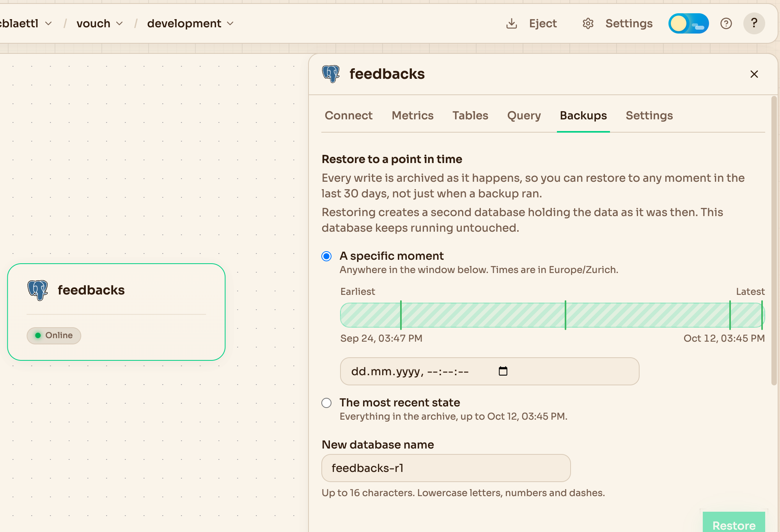Click the Restore button
The image size is (780, 532).
pos(734,522)
